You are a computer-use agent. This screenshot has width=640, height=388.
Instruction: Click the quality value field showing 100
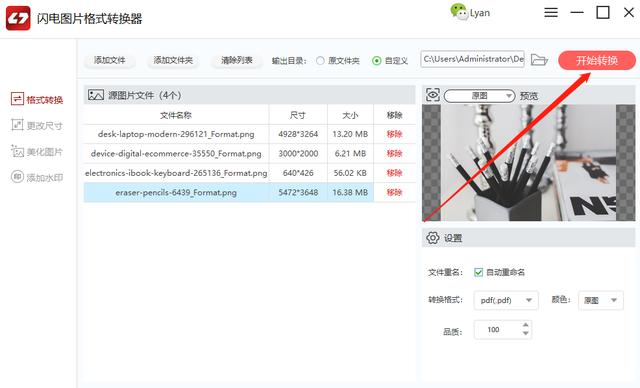pyautogui.click(x=497, y=330)
